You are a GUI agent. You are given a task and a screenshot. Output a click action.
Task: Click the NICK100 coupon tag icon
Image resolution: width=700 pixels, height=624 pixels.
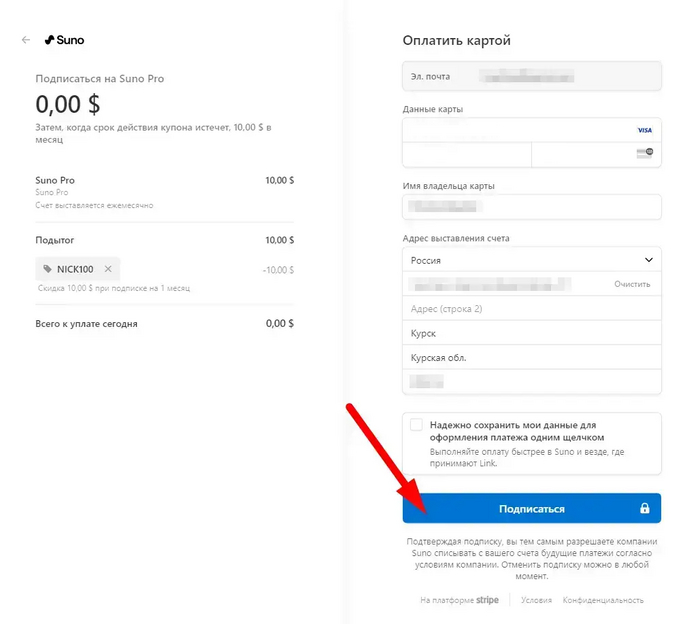pyautogui.click(x=47, y=269)
